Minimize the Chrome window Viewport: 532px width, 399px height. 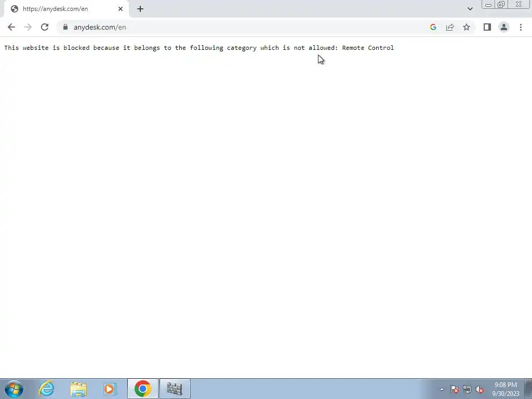[x=488, y=5]
